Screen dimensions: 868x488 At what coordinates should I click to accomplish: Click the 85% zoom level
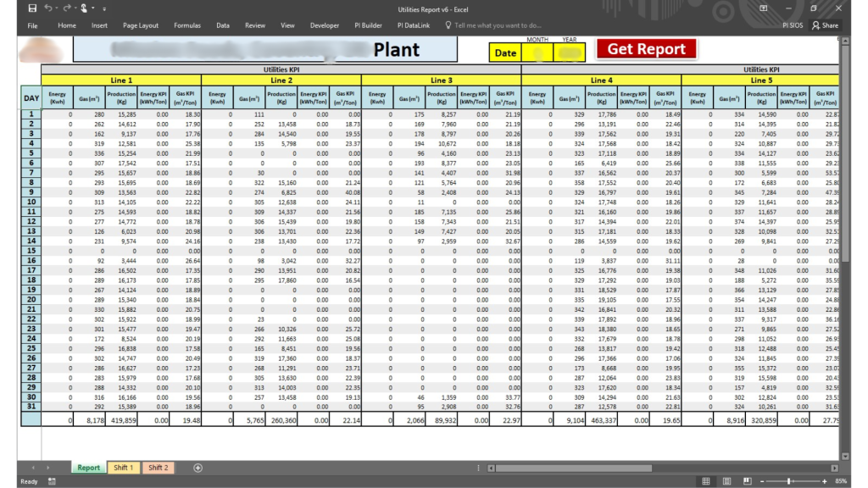click(x=840, y=481)
